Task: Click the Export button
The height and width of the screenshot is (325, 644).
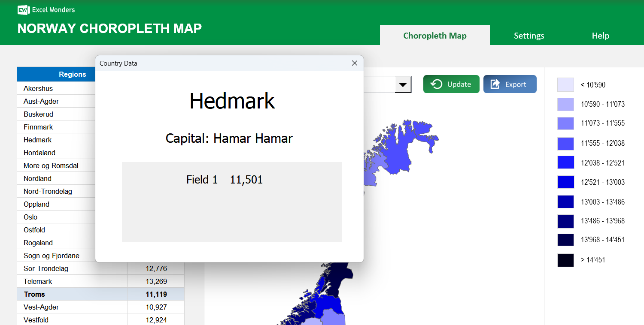Action: coord(510,84)
